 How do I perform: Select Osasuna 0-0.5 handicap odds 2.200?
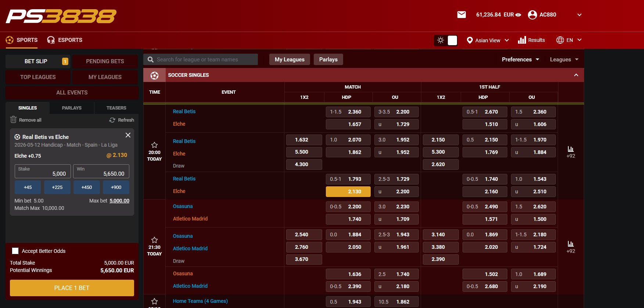[348, 207]
